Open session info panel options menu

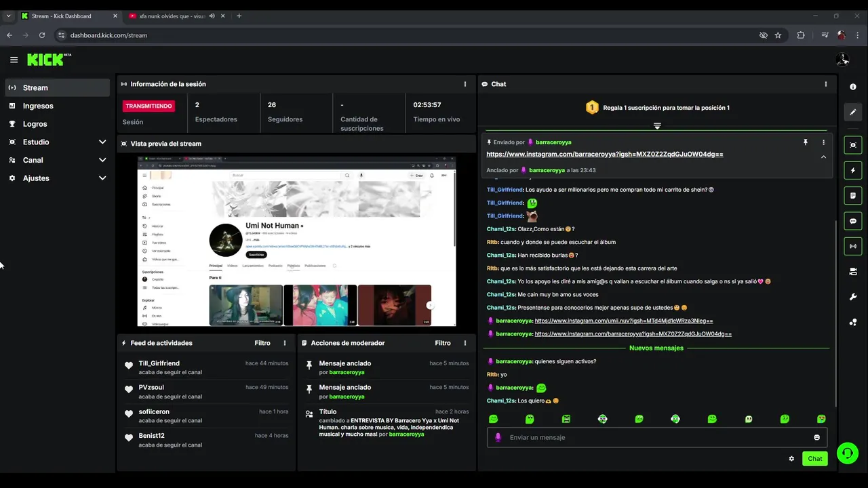(x=465, y=84)
